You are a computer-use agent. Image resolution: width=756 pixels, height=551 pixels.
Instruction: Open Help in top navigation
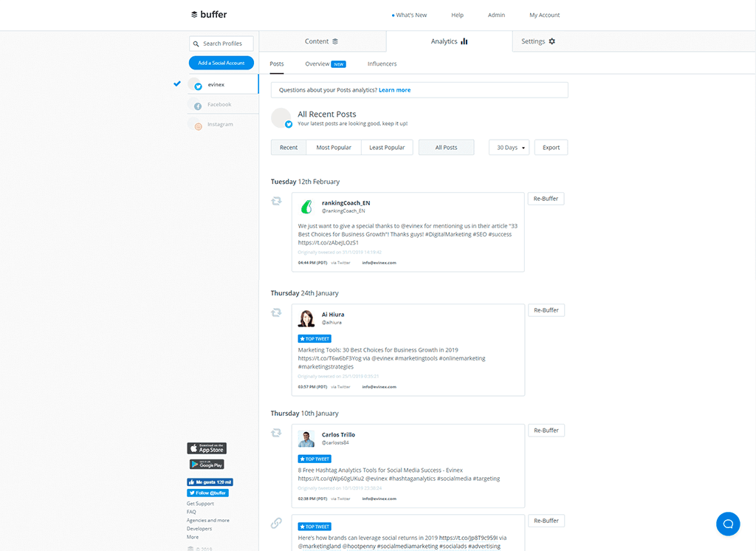pos(457,15)
